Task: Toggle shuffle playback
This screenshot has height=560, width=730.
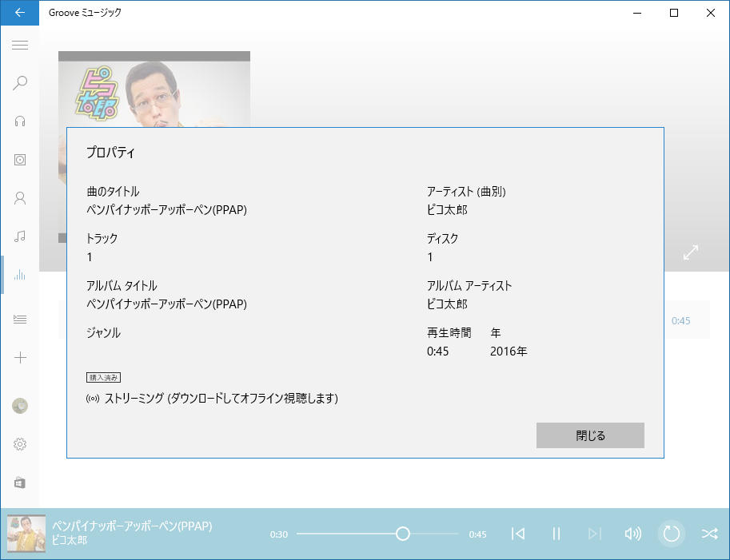Action: (709, 534)
